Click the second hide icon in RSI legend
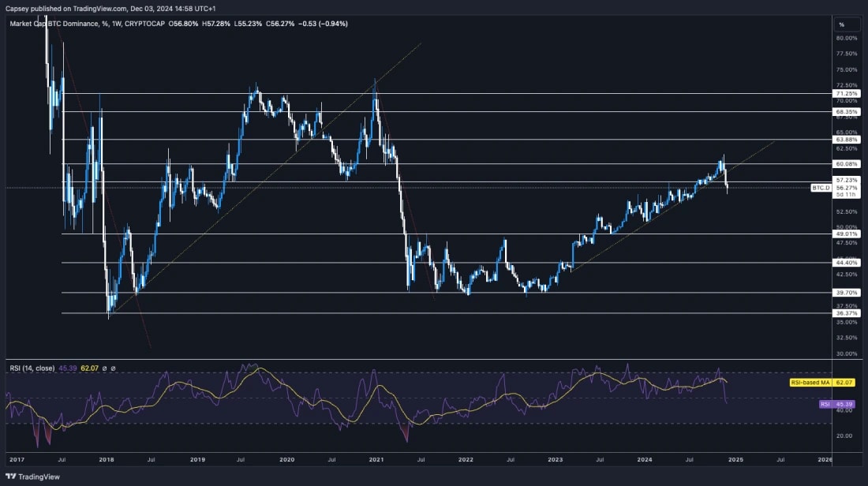Screen dimensions: 868x486 114,368
